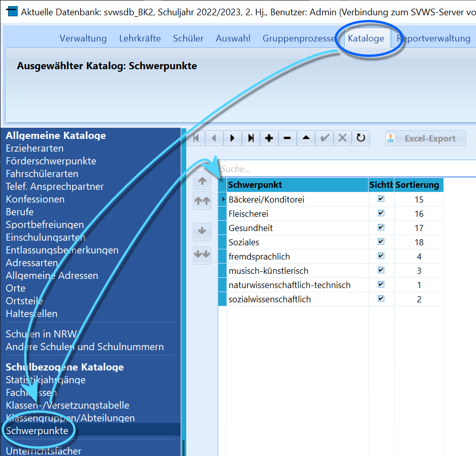Click the refresh data icon
Screen dimensions: 476x456
coord(360,138)
